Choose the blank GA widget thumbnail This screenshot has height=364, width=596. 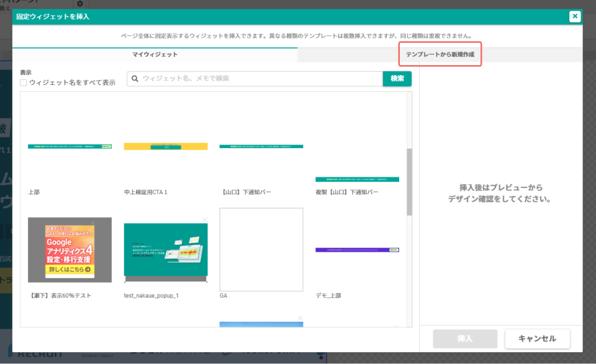tap(261, 249)
